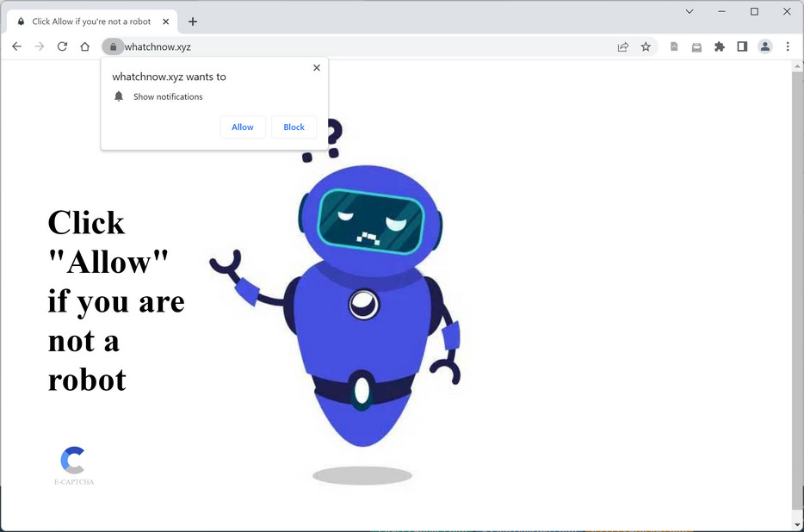
Task: Open the share icon in the toolbar
Action: (x=622, y=46)
